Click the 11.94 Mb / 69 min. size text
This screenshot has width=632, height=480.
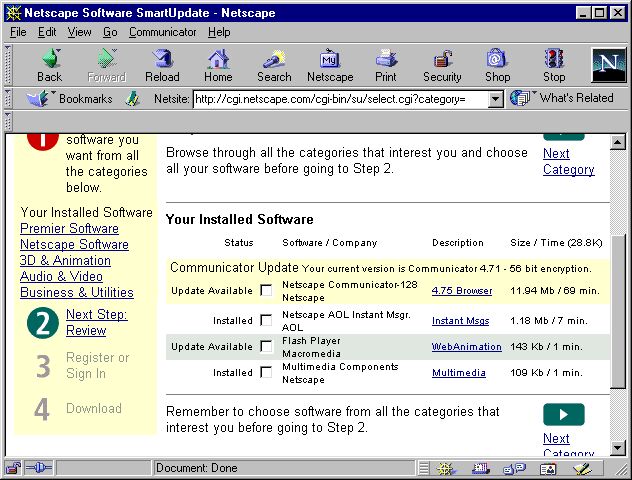(555, 291)
